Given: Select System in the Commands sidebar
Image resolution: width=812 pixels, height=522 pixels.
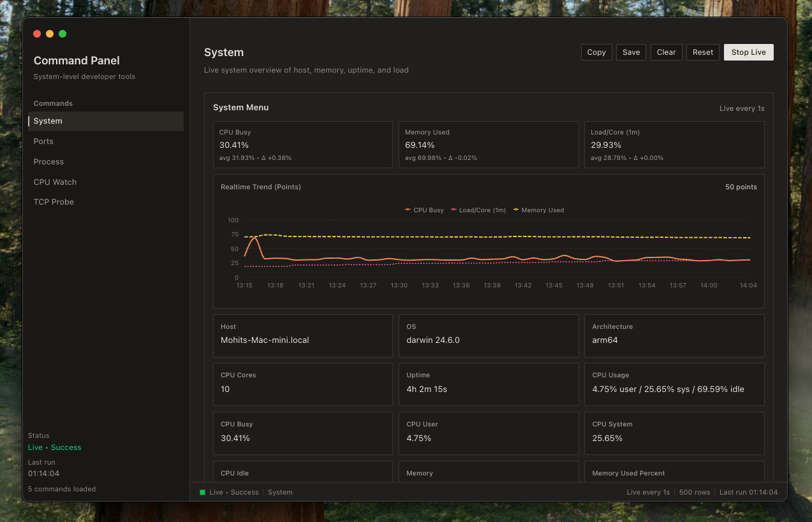Looking at the screenshot, I should pyautogui.click(x=106, y=121).
